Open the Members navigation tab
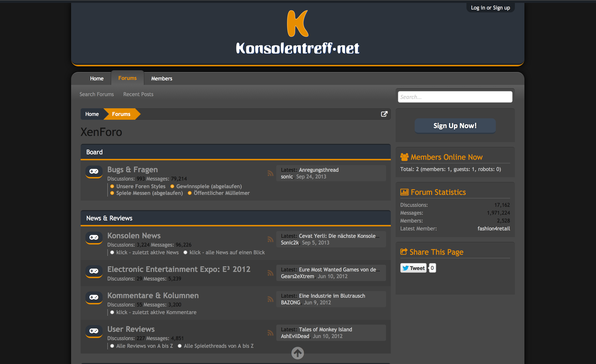Image resolution: width=596 pixels, height=364 pixels. pos(162,78)
